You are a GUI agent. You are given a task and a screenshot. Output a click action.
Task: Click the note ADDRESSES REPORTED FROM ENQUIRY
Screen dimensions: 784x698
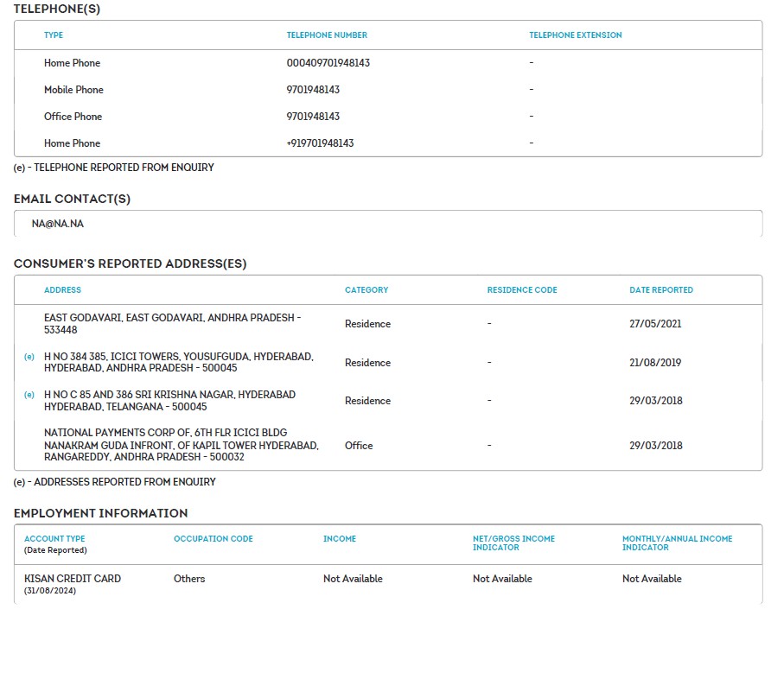tap(114, 482)
